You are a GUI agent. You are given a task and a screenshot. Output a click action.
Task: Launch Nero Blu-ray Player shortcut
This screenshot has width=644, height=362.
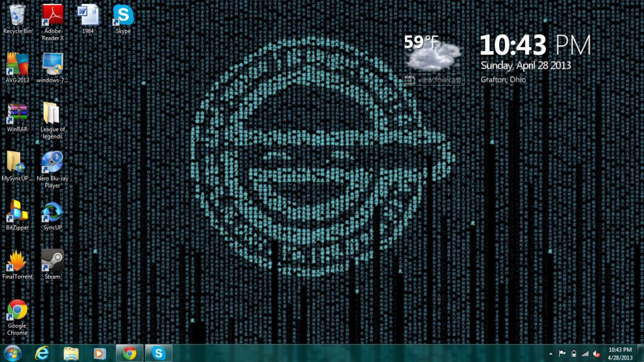pos(53,170)
